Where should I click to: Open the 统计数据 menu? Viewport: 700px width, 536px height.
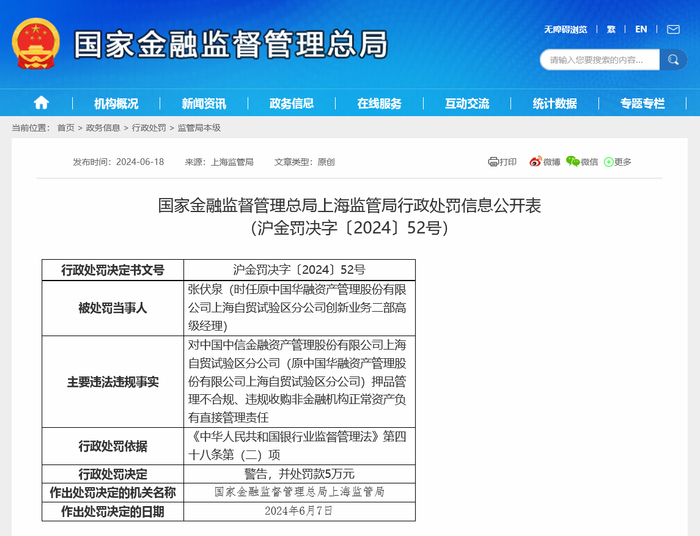click(x=554, y=104)
